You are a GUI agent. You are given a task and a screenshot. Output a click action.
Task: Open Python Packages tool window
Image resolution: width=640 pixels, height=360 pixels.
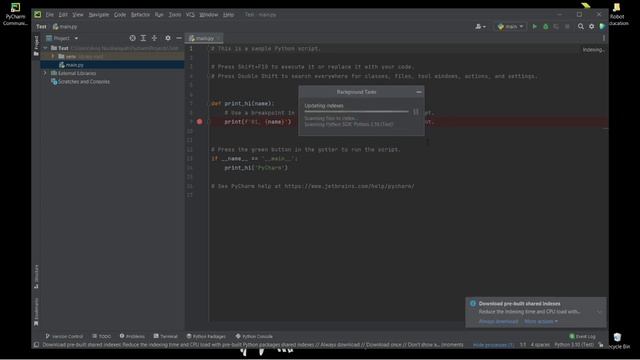click(x=206, y=336)
